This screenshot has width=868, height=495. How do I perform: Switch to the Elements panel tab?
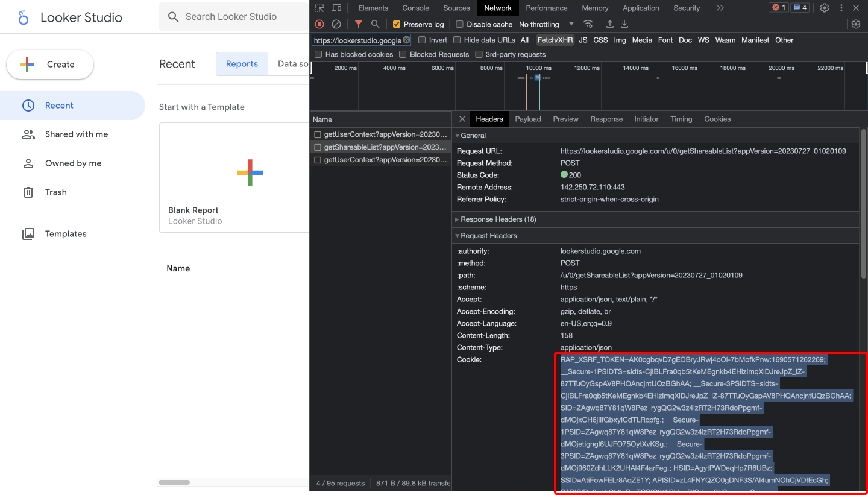point(373,8)
